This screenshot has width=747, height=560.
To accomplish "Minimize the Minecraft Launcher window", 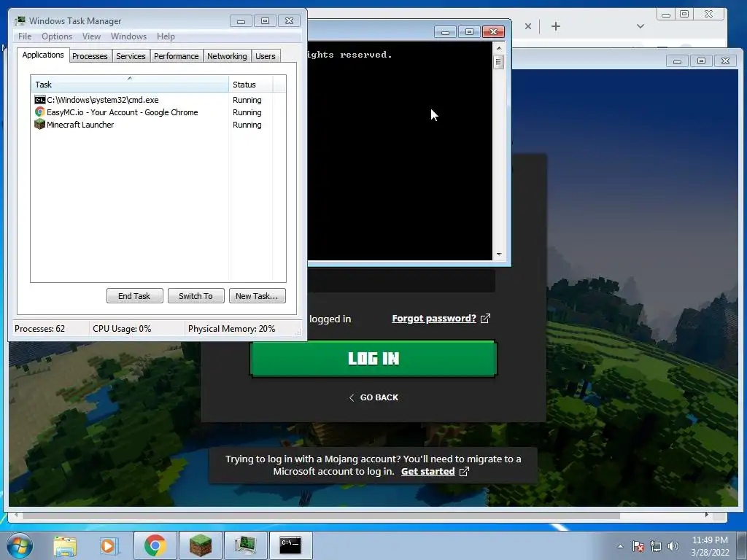I will (x=677, y=61).
